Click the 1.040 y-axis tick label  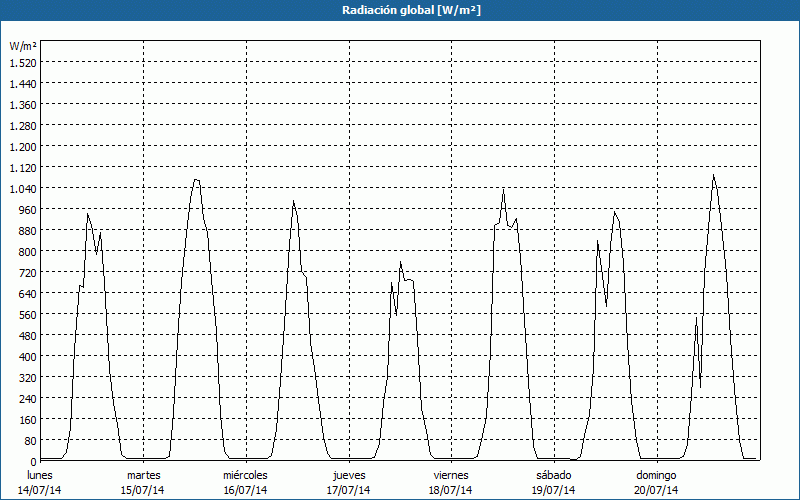point(22,189)
